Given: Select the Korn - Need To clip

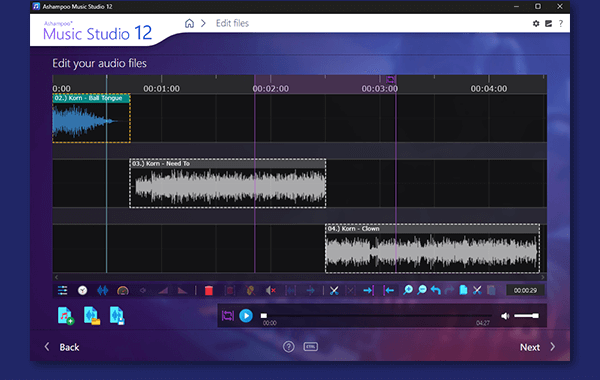Looking at the screenshot, I should click(x=228, y=183).
